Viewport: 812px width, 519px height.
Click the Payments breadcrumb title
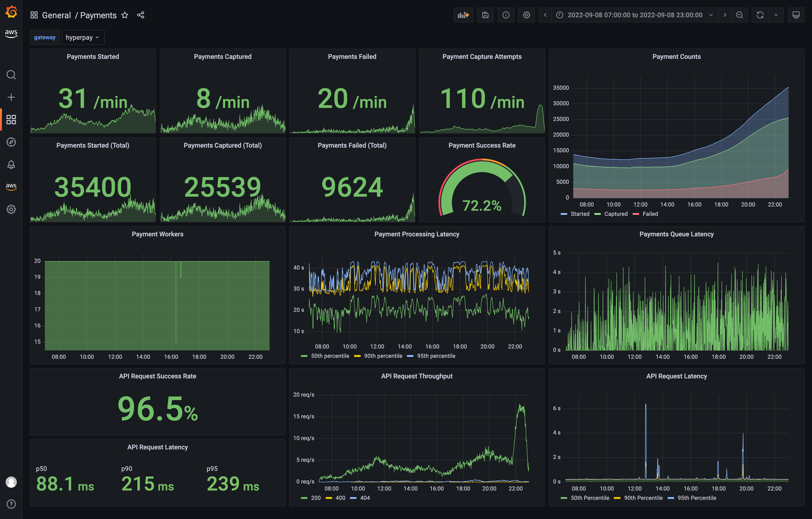[98, 15]
